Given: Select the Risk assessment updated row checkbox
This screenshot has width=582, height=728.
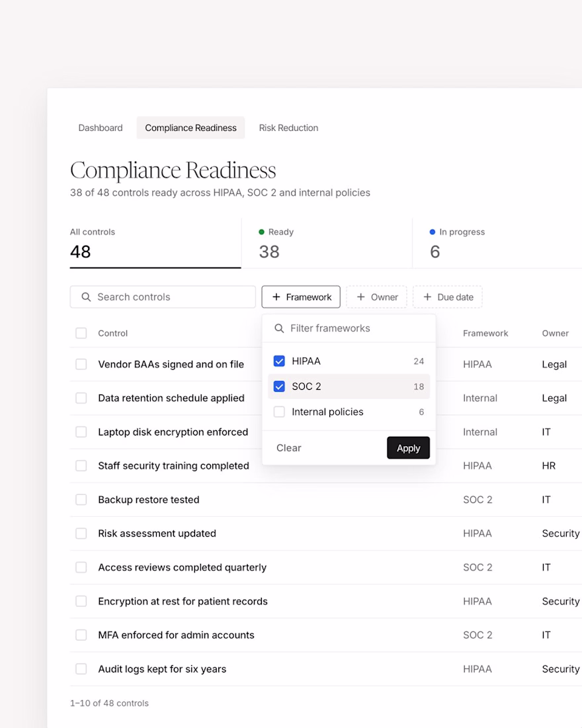Looking at the screenshot, I should 81,533.
